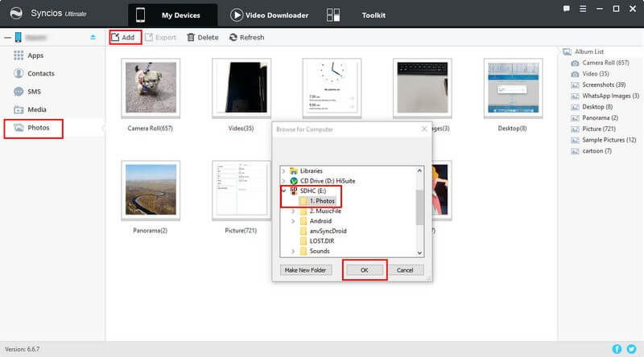
Task: Open the Desktop(8) album thumbnail
Action: (x=513, y=88)
